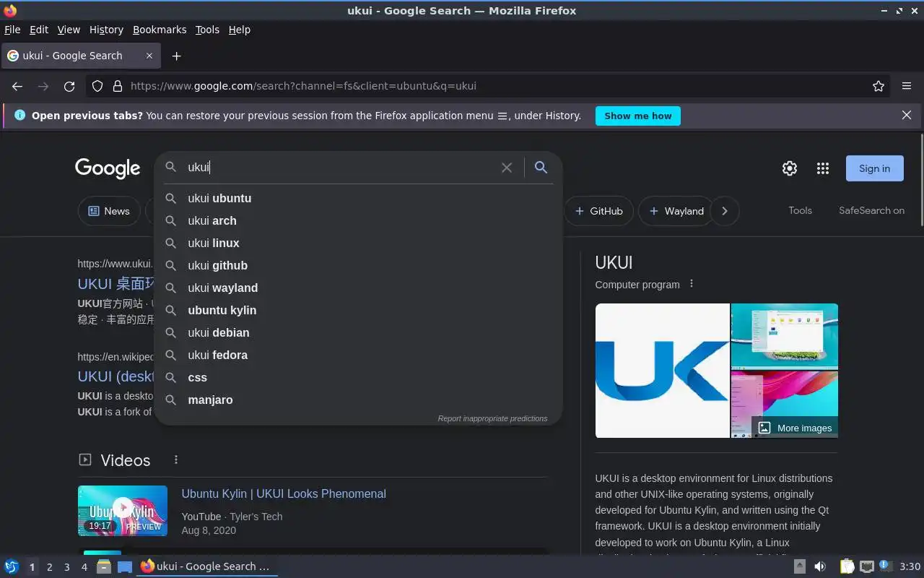Select the News filter chip
This screenshot has height=578, width=924.
(109, 211)
